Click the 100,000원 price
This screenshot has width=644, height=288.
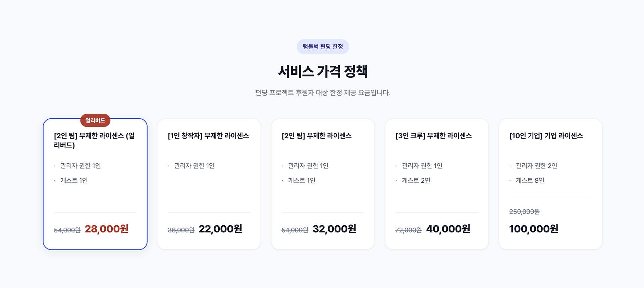pyautogui.click(x=534, y=229)
